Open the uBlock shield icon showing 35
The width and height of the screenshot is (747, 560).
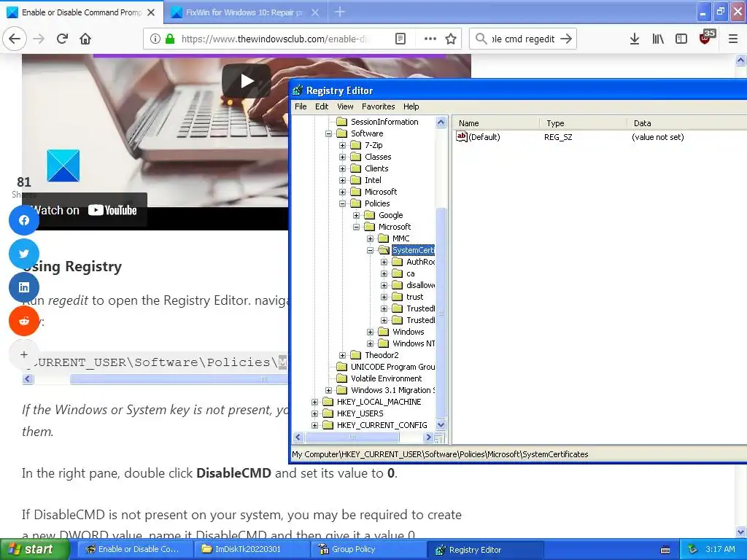point(706,37)
